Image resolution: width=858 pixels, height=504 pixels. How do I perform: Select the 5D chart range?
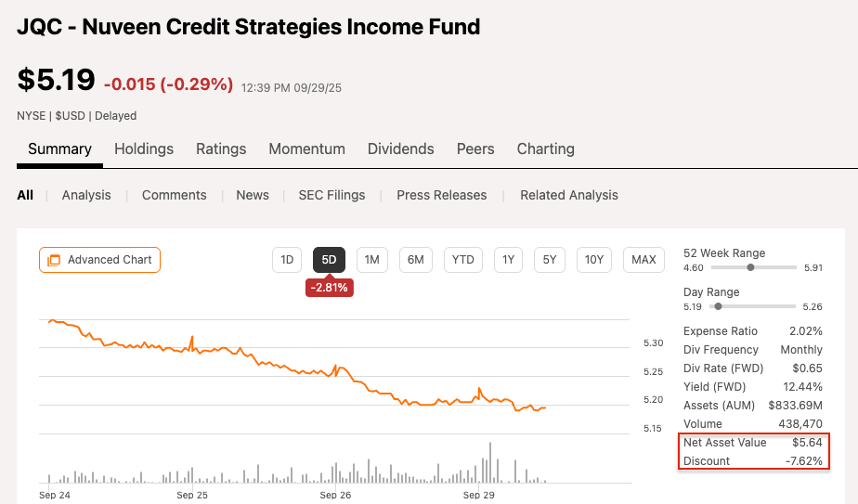coord(329,260)
